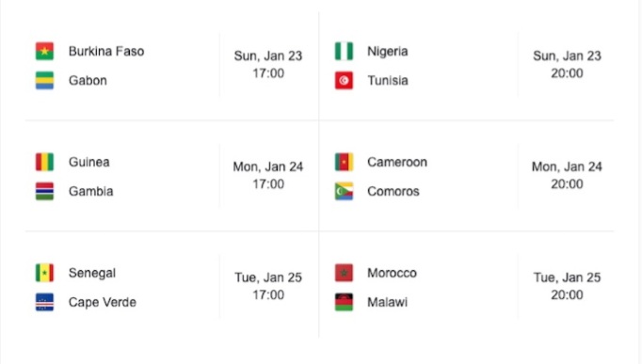
Task: Click the Tunisia flag icon
Action: pyautogui.click(x=344, y=81)
